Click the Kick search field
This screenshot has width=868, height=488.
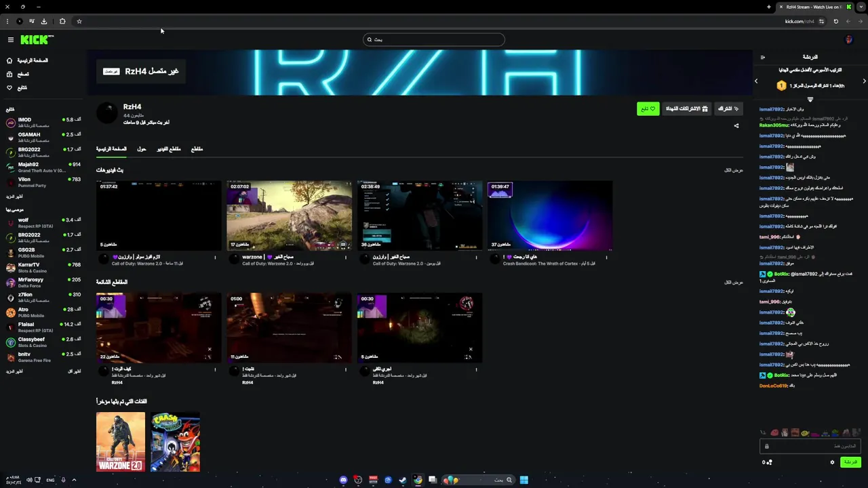(434, 39)
